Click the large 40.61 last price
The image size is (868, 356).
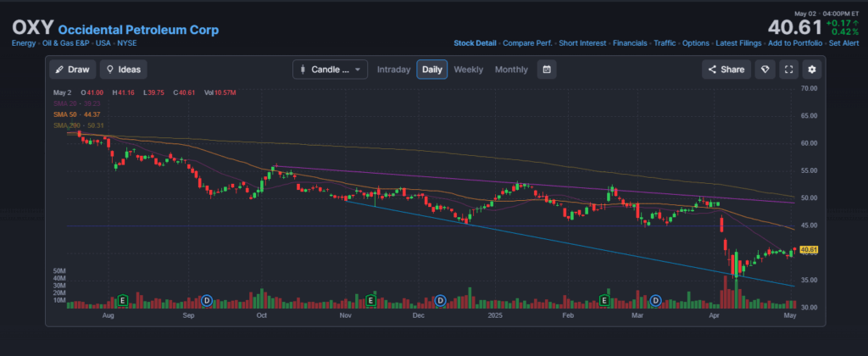point(794,27)
